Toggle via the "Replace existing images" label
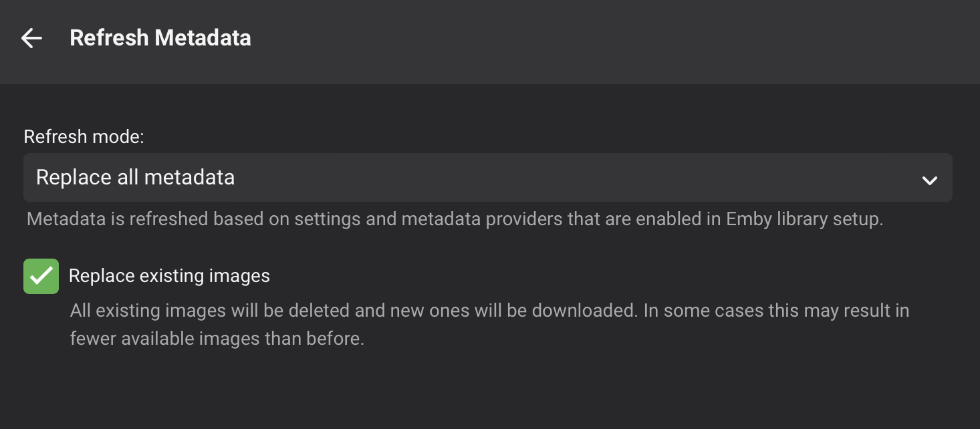Image resolution: width=980 pixels, height=429 pixels. pyautogui.click(x=169, y=276)
